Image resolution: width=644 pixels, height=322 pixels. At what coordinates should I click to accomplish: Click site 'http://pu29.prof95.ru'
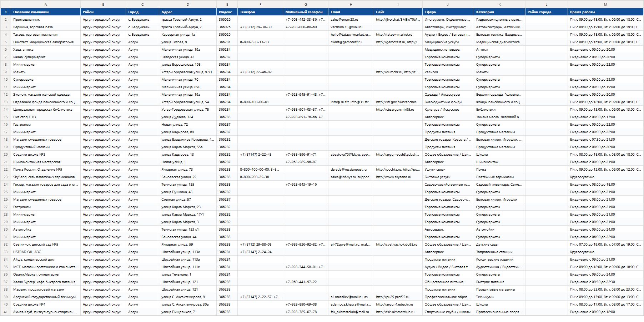[x=398, y=297]
